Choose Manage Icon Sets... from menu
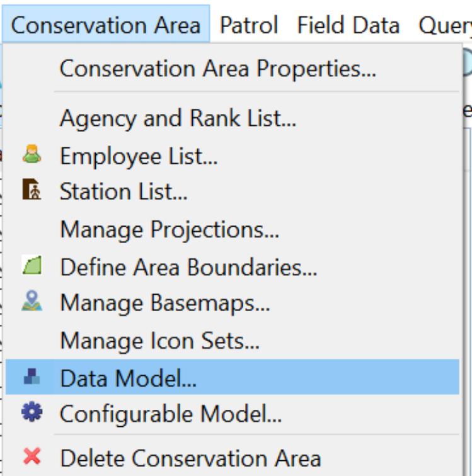 click(159, 341)
